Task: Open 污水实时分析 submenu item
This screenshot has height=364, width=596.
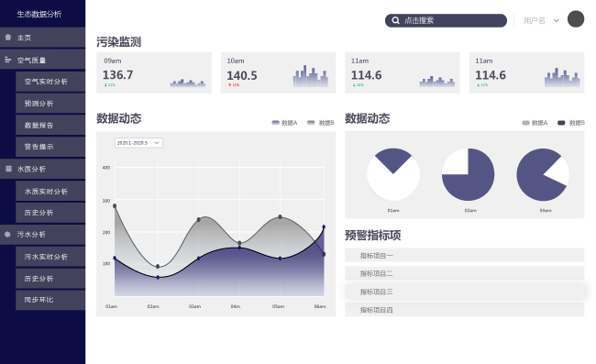Action: click(x=50, y=257)
